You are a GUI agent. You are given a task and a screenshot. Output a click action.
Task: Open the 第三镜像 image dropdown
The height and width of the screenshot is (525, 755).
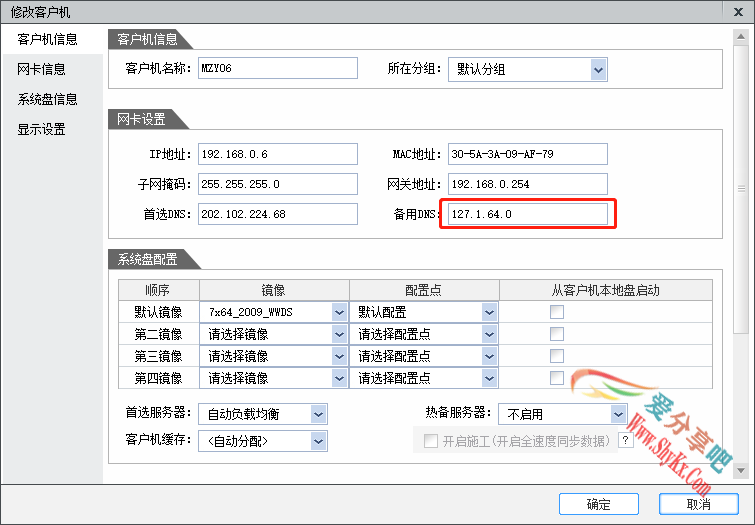(273, 356)
